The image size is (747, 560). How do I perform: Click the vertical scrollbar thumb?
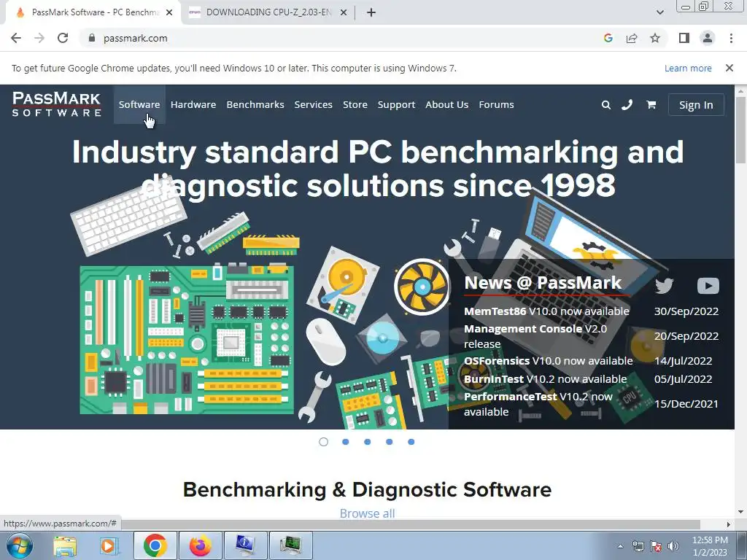click(741, 130)
